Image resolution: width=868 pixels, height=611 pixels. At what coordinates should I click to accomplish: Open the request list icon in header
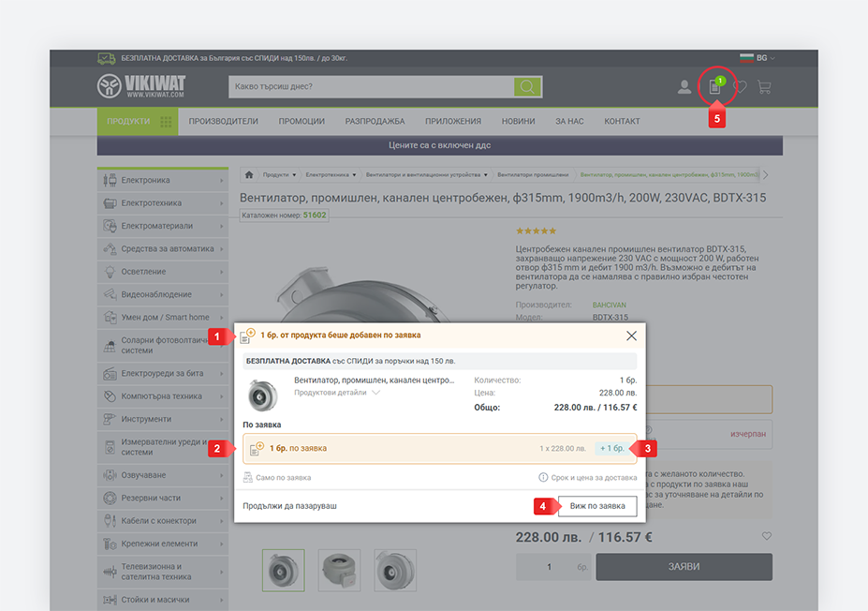tap(715, 87)
